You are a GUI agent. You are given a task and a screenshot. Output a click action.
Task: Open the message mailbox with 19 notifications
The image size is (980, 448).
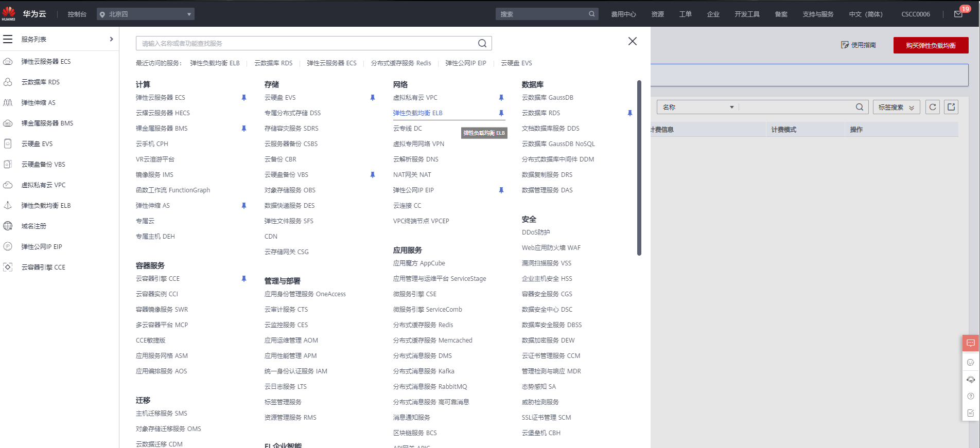[958, 14]
